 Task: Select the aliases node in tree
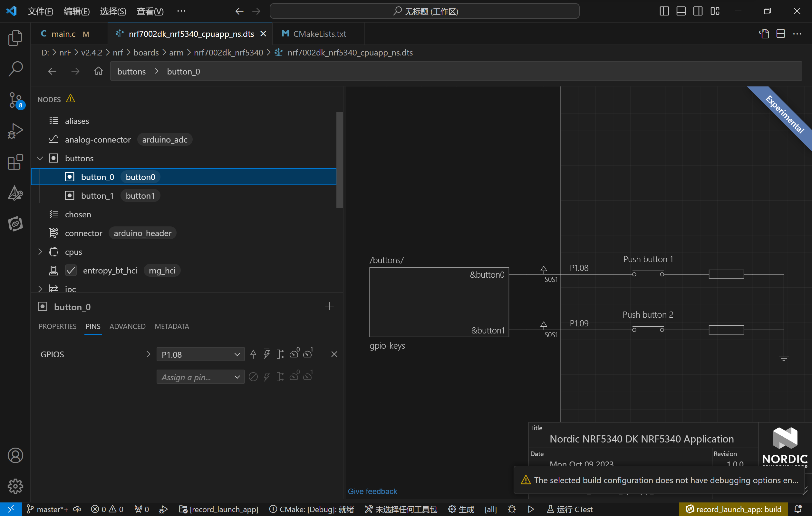[x=184, y=121]
